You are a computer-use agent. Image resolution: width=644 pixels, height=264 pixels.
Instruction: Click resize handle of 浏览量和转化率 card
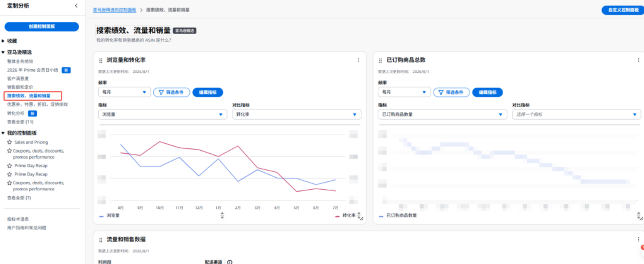[x=361, y=218]
